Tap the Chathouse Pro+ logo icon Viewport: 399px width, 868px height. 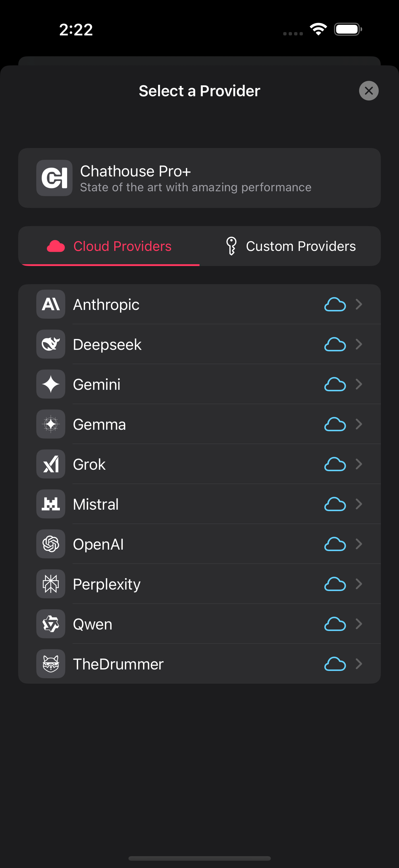click(x=54, y=178)
